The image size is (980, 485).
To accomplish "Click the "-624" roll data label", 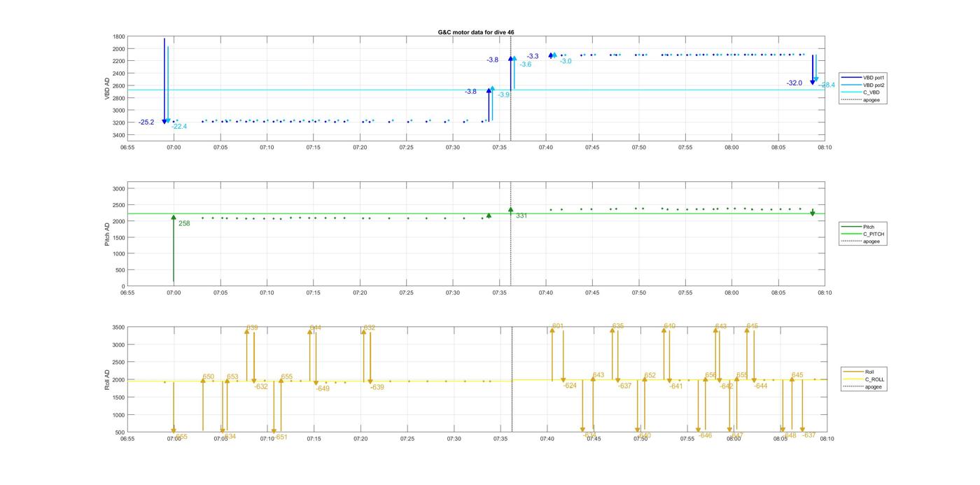I will pos(570,386).
